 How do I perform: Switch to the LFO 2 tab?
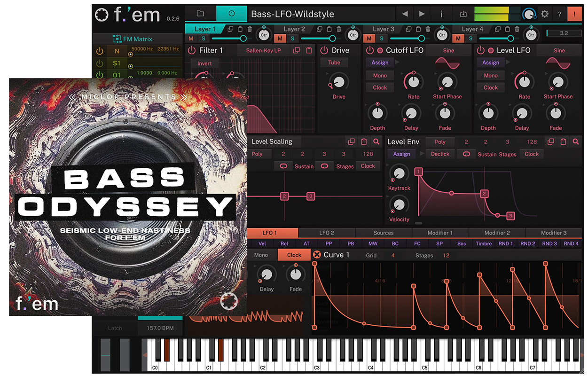327,233
